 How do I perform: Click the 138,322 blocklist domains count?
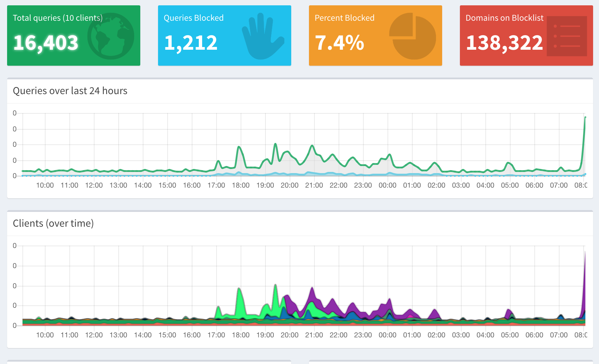tap(504, 43)
